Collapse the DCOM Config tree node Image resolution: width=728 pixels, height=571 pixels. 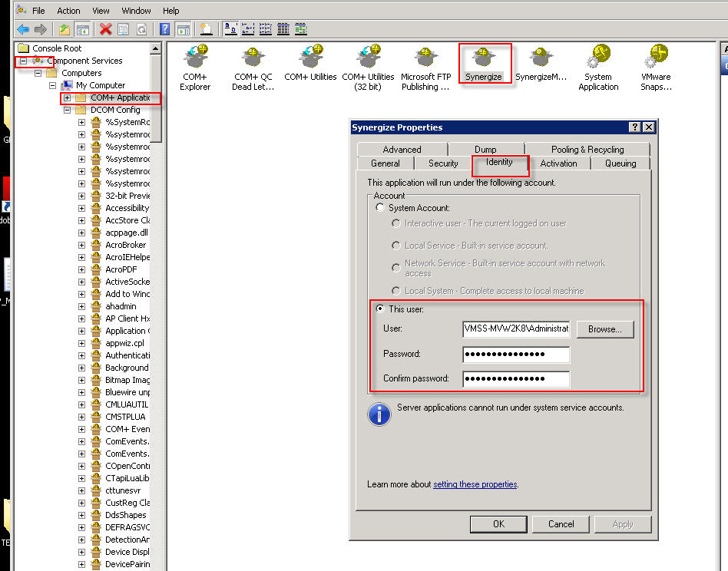pyautogui.click(x=68, y=110)
